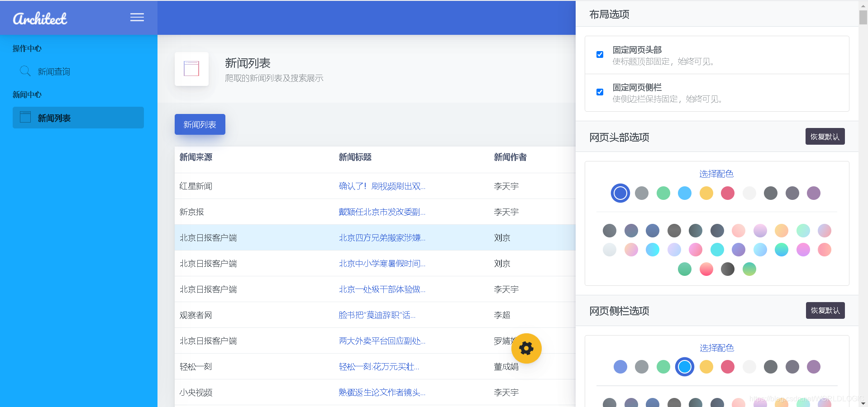Click the page header document icon above 新闻列表
Viewport: 868px width, 407px height.
point(191,69)
